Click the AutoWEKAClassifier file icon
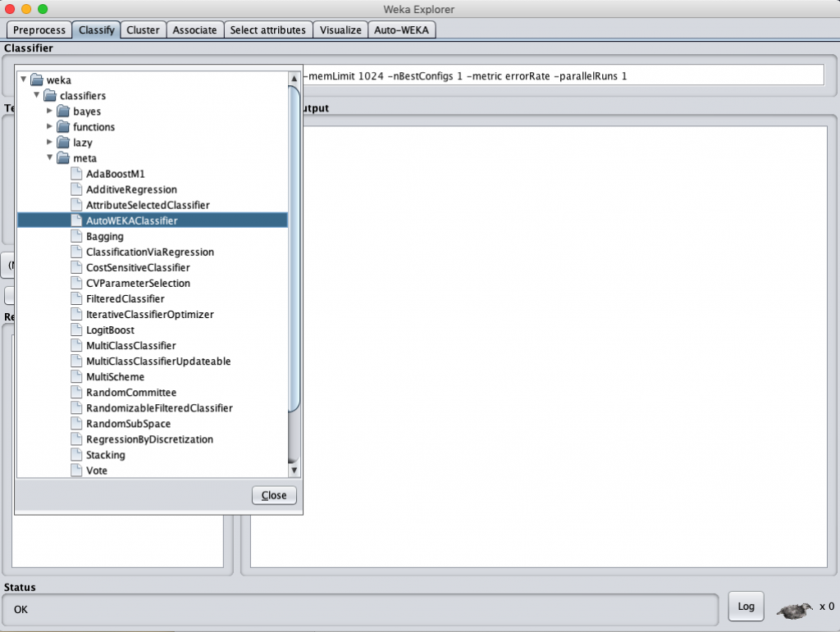 [x=76, y=220]
